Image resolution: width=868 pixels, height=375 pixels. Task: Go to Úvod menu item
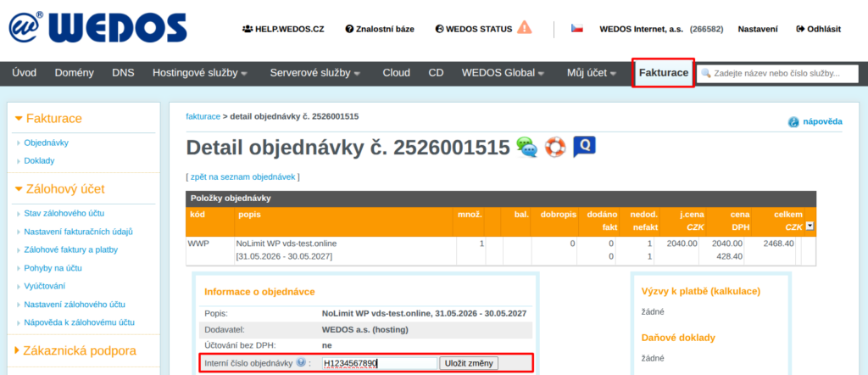point(25,73)
